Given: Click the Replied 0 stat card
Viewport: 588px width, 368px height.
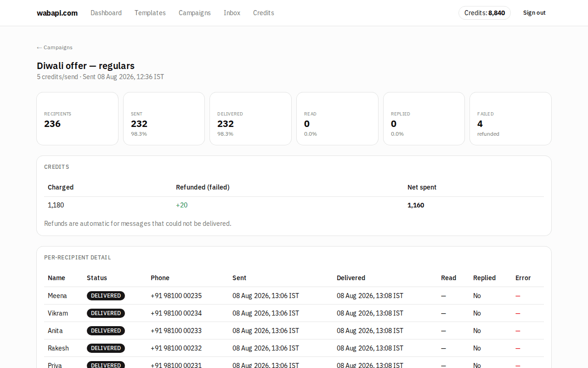Looking at the screenshot, I should [424, 119].
